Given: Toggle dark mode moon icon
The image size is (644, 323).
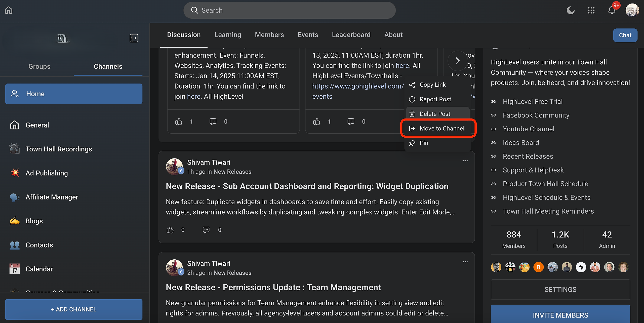Looking at the screenshot, I should point(571,10).
